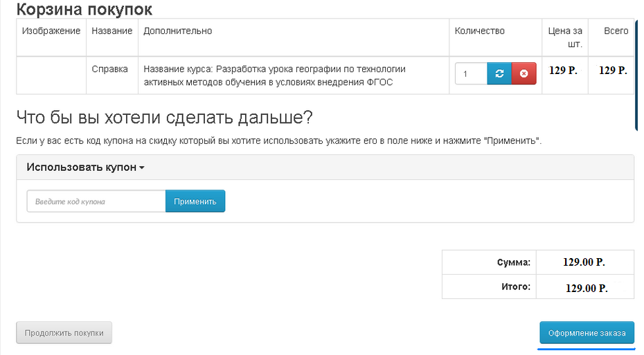644x355 pixels.
Task: Click the "Цена за шт." column header
Action: [565, 37]
